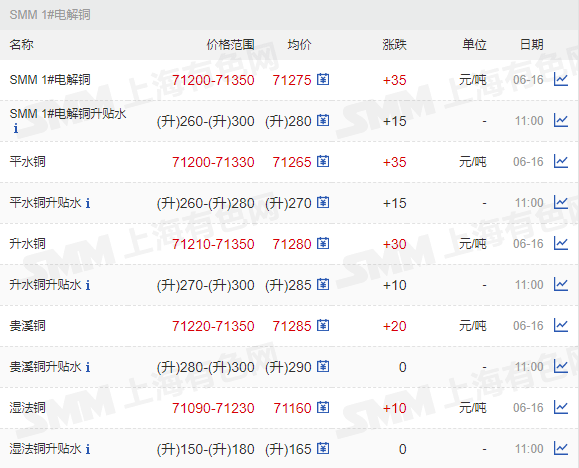
Task: Click price range 71200-71330
Action: 213,162
